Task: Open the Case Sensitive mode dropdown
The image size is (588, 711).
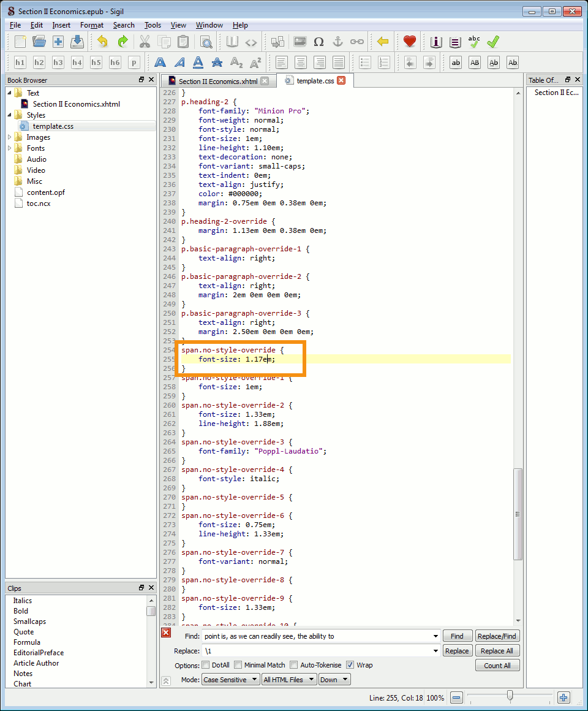Action: tap(230, 680)
